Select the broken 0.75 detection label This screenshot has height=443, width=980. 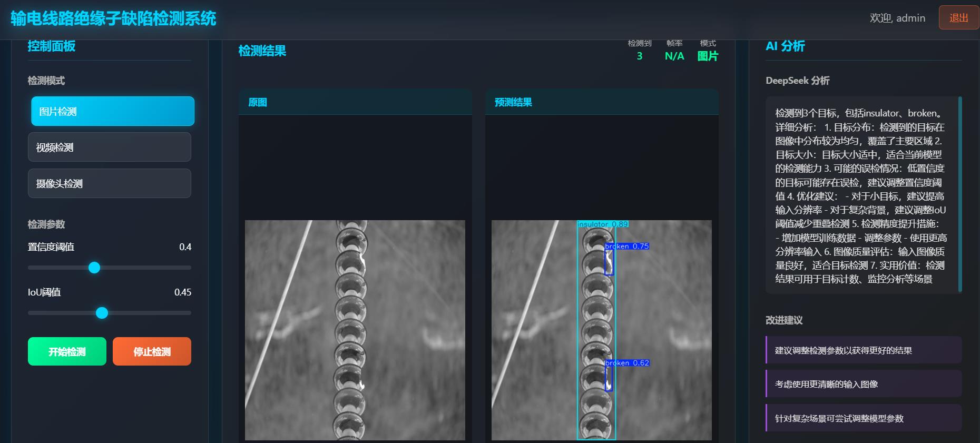[626, 246]
